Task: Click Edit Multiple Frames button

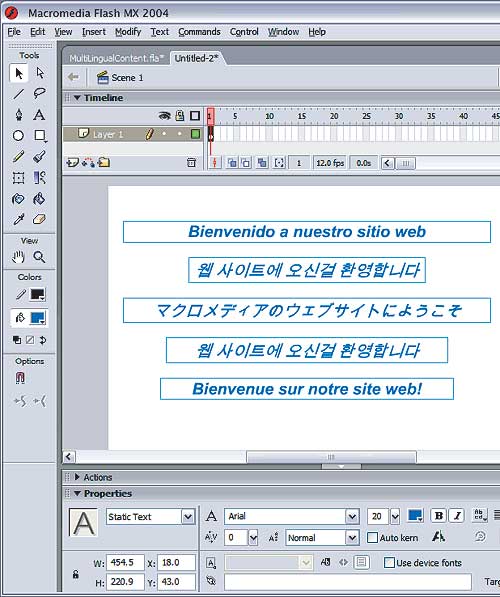Action: point(262,163)
